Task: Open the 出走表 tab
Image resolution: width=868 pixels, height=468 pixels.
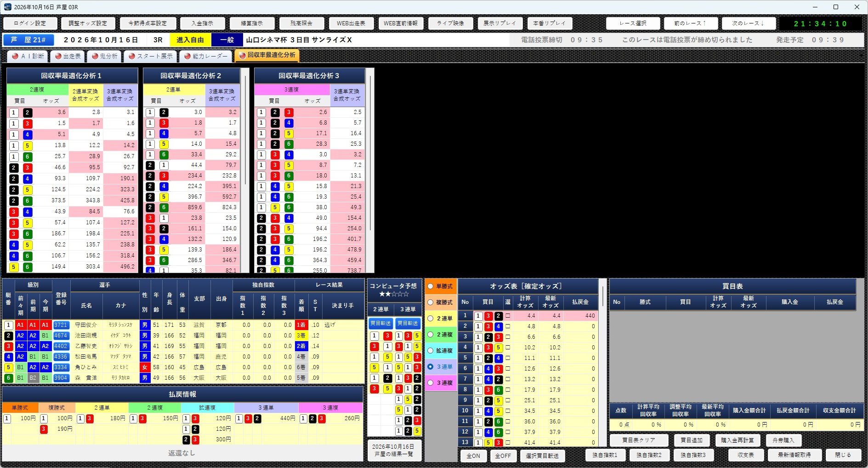Action: click(67, 56)
